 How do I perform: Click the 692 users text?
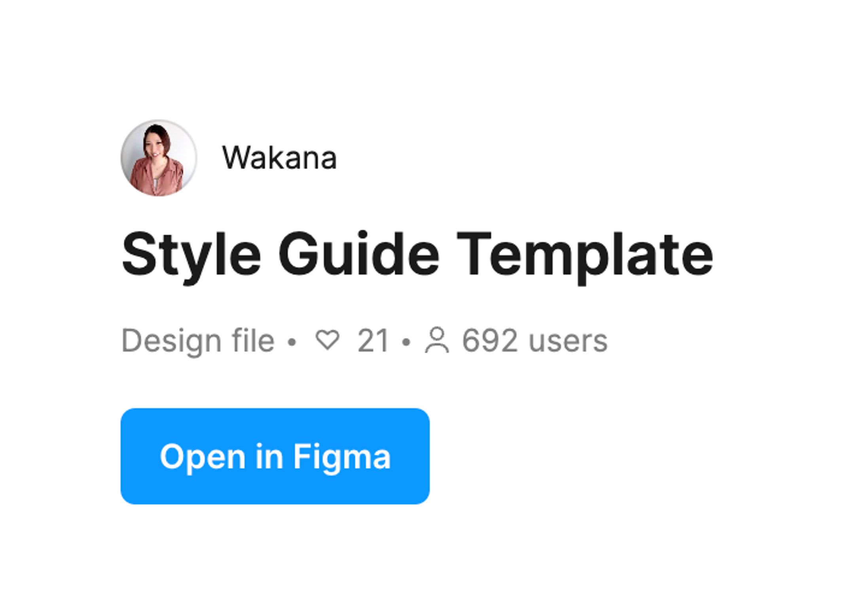point(535,341)
